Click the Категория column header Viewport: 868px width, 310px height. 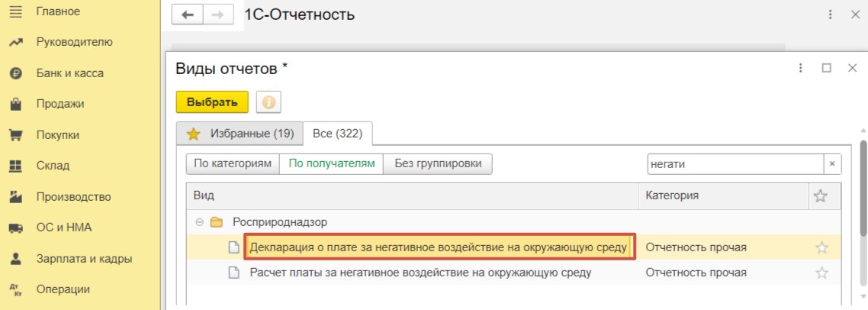(723, 195)
